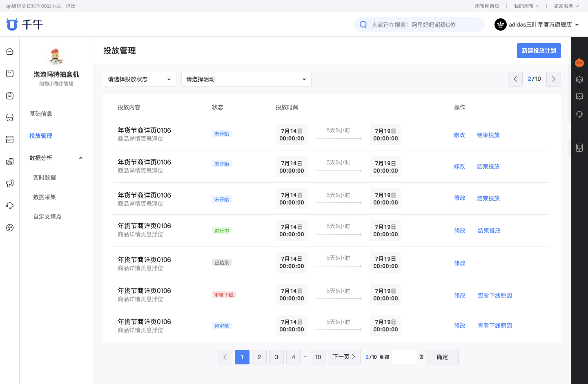Click 修改 in the 已结束 row
The width and height of the screenshot is (588, 384).
pos(460,263)
